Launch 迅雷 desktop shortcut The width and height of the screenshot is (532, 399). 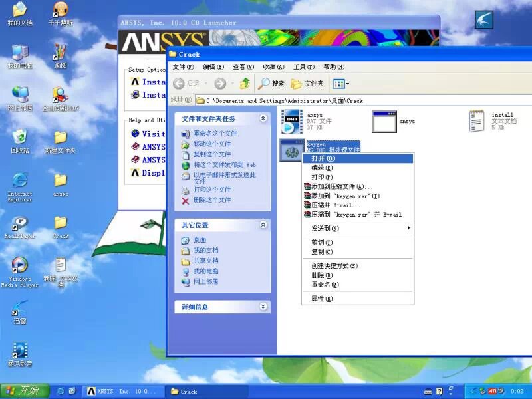[20, 312]
